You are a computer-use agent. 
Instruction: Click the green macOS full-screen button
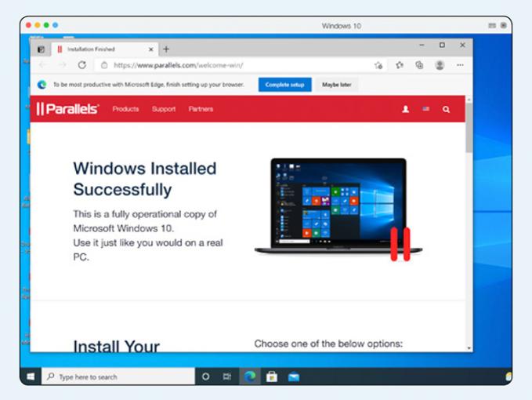(x=46, y=25)
